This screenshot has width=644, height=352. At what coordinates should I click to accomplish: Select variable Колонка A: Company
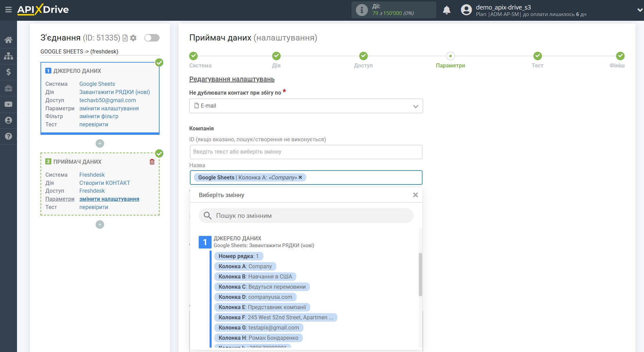point(245,266)
